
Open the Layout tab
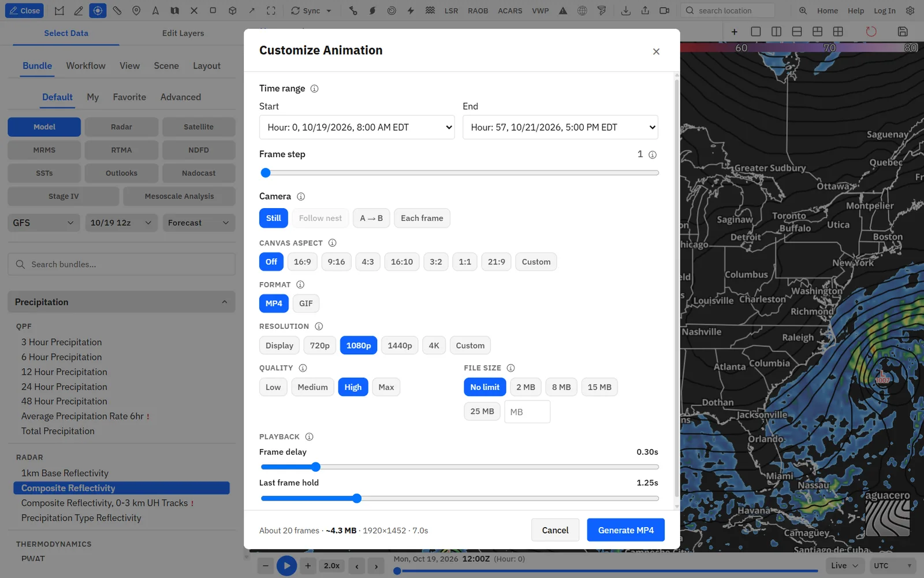207,66
